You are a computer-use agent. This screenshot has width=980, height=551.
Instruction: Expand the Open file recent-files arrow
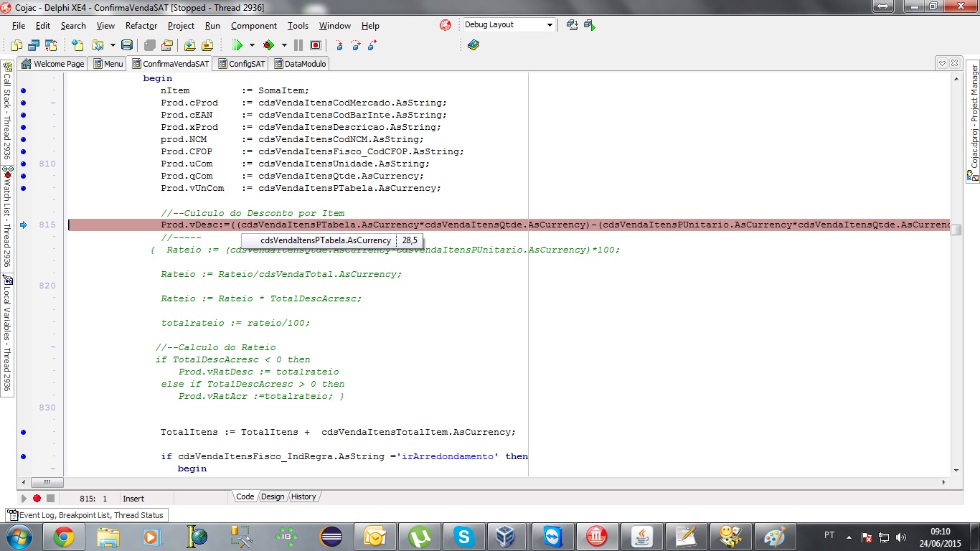pyautogui.click(x=113, y=44)
